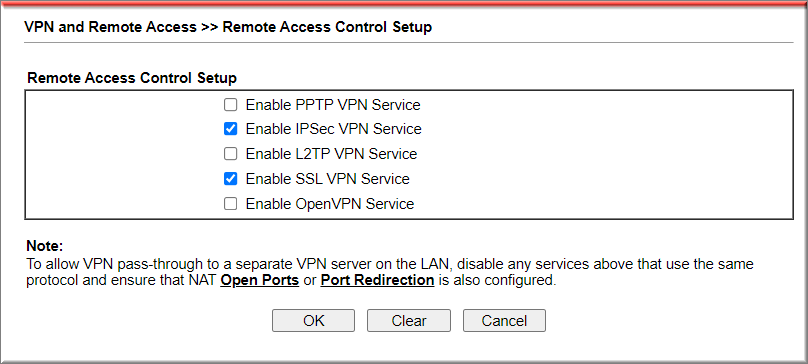The height and width of the screenshot is (364, 808).
Task: Click the 'VPN and Remote Access' breadcrumb text
Action: pyautogui.click(x=110, y=27)
